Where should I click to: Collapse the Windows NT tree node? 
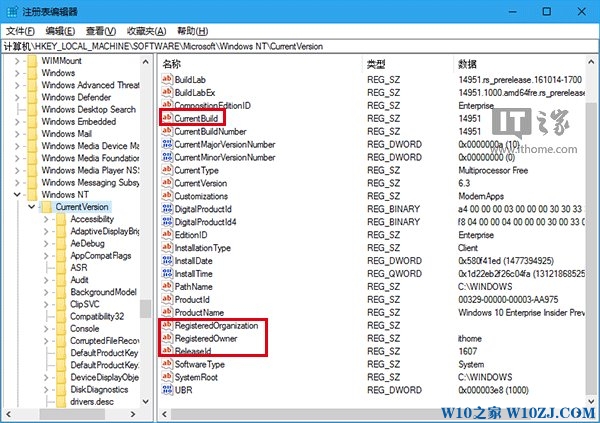coord(17,194)
